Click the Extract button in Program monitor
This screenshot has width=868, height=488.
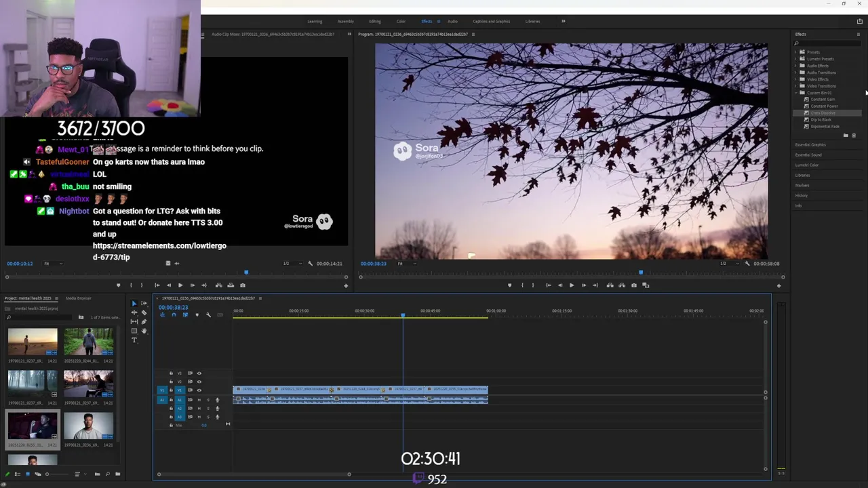pos(622,285)
